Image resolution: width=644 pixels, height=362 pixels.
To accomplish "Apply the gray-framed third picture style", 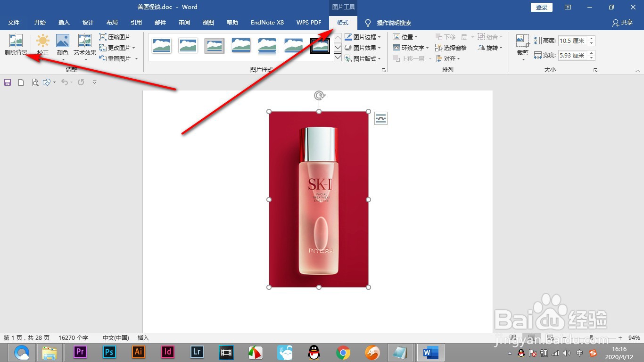I will pos(215,45).
